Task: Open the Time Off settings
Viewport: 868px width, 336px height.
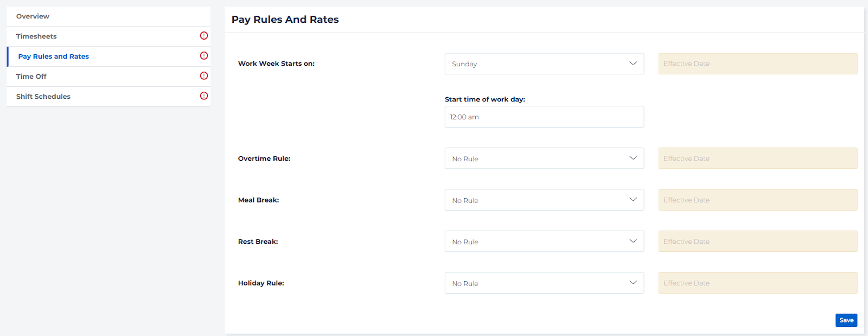Action: pyautogui.click(x=31, y=77)
